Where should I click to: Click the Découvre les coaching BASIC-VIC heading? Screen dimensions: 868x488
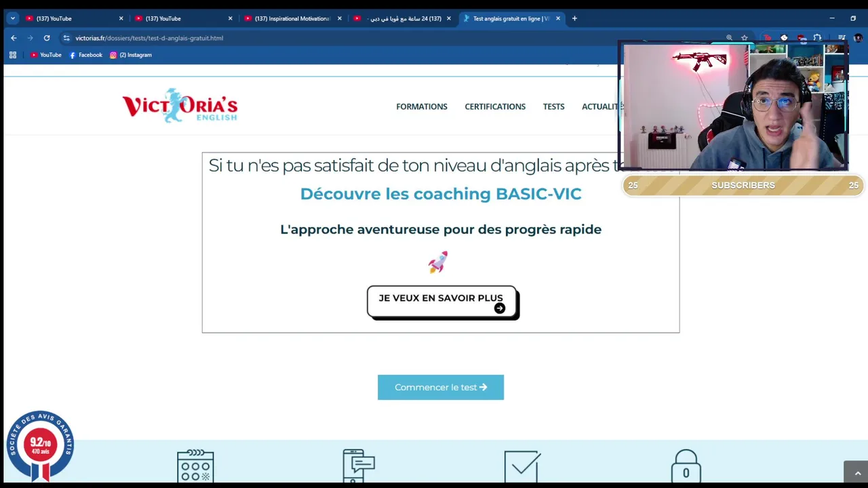(441, 194)
